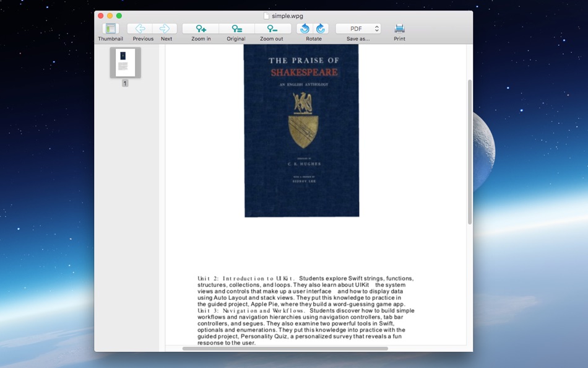This screenshot has width=588, height=368.
Task: Click 'Unit 3: Navigation and Workflows' text
Action: point(251,311)
